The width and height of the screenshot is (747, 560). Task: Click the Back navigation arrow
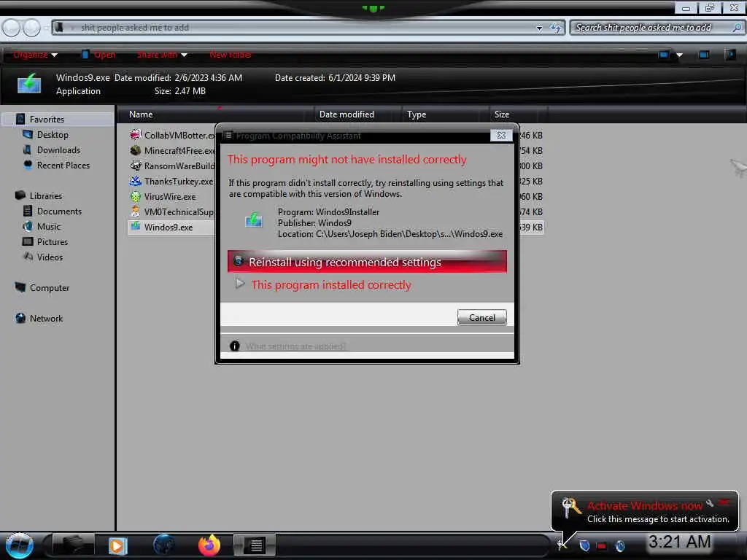click(12, 28)
